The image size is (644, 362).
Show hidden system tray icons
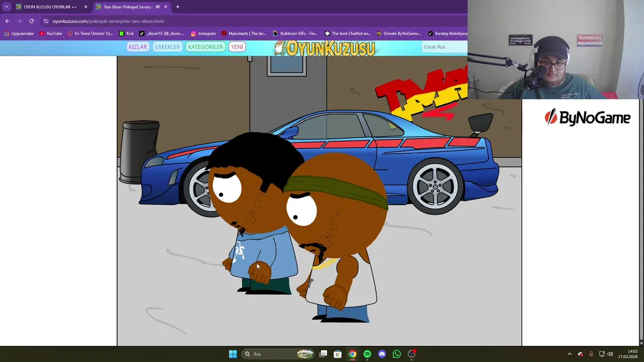(570, 354)
